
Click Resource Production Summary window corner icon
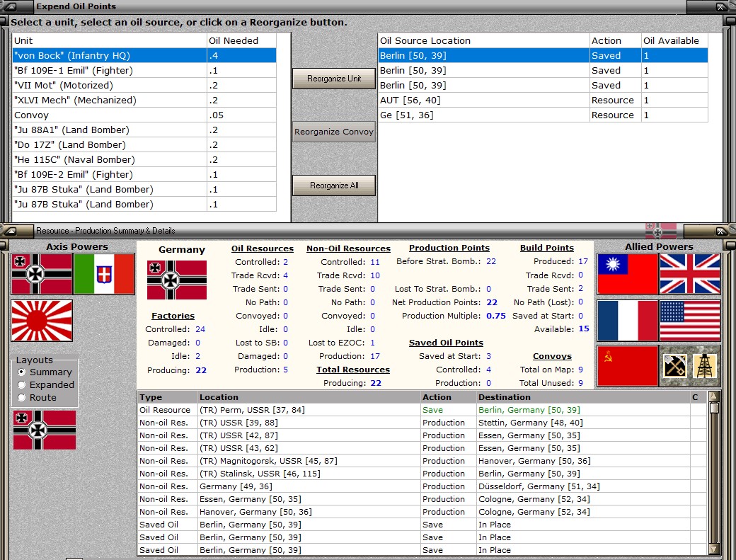pos(10,231)
